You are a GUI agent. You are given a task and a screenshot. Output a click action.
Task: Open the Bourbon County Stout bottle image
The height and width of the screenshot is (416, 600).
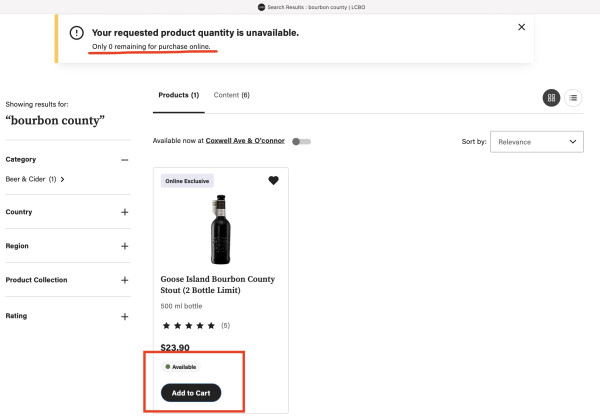coord(221,229)
